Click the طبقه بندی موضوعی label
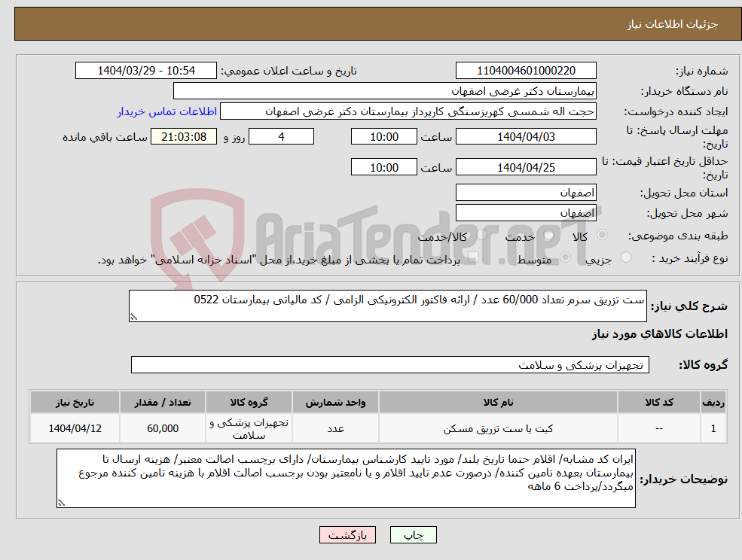This screenshot has height=560, width=742. click(678, 235)
